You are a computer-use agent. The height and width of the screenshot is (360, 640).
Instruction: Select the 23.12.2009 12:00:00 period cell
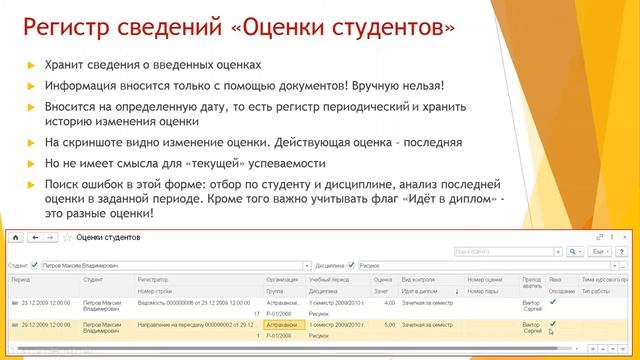[46, 303]
